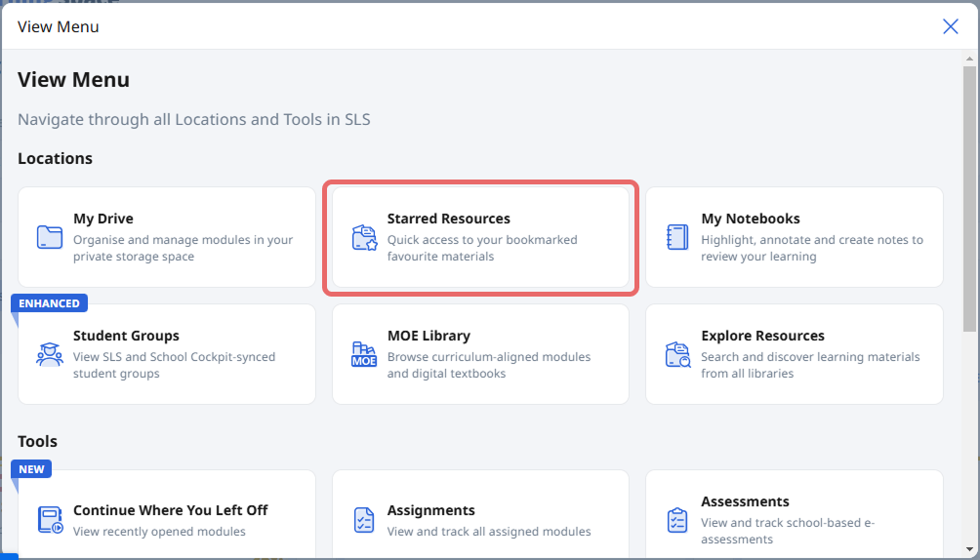
Task: Close the View Menu dialog
Action: 950,26
